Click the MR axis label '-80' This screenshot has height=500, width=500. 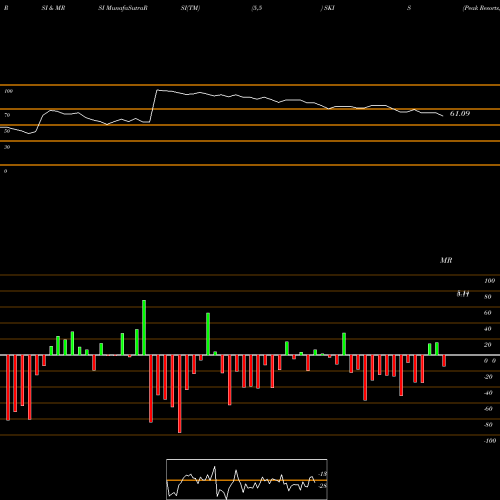click(x=488, y=425)
